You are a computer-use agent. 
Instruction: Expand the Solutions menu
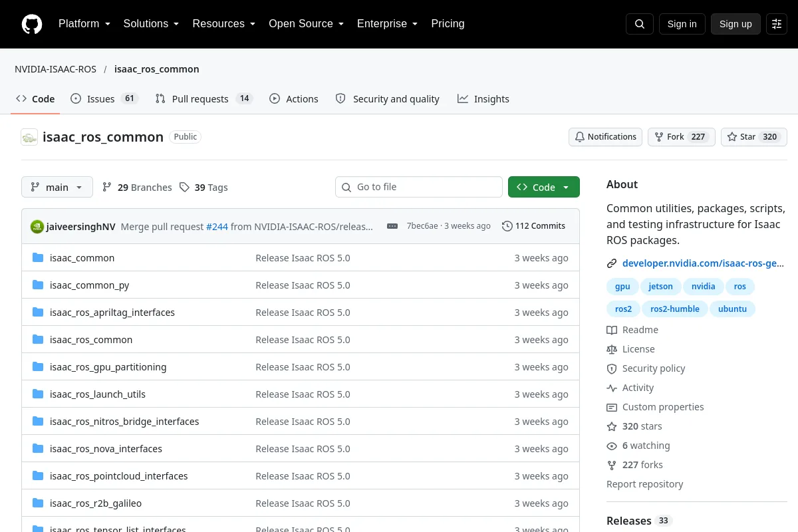(x=152, y=24)
